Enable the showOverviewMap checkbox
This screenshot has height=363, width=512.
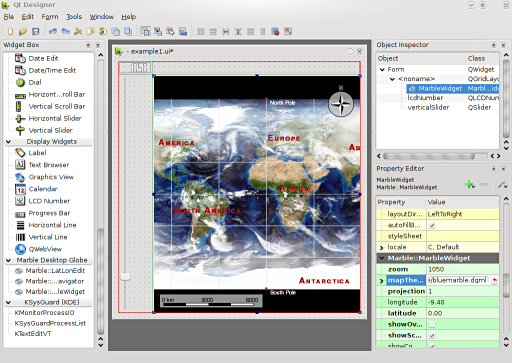pos(432,324)
